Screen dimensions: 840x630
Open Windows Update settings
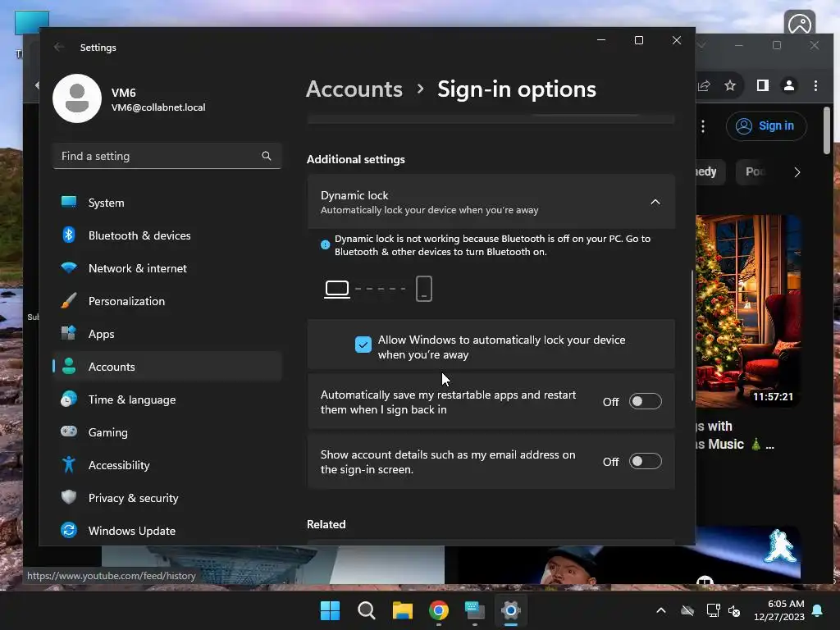(x=167, y=531)
